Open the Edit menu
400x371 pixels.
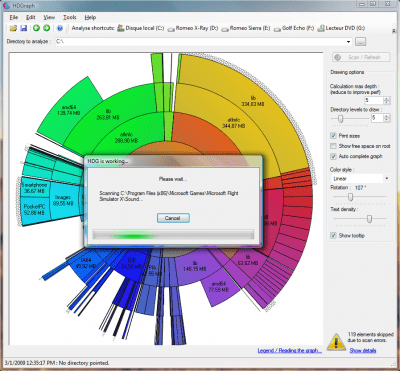31,17
